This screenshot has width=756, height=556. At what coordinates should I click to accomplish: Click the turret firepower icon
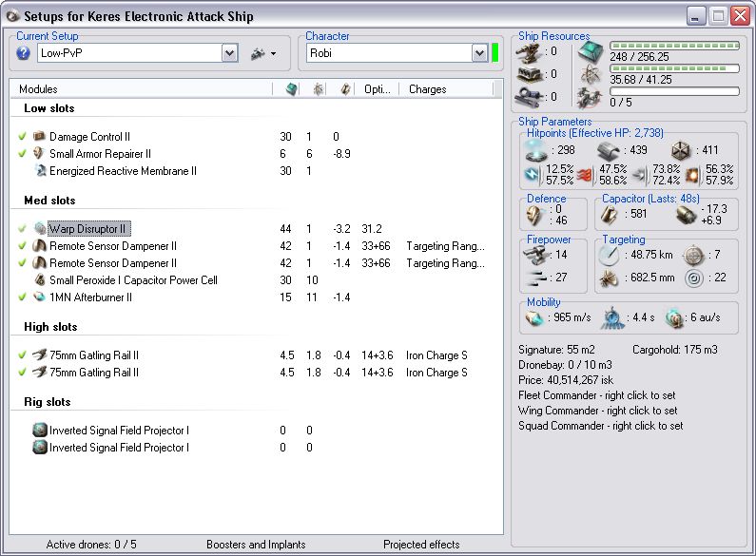[x=535, y=256]
